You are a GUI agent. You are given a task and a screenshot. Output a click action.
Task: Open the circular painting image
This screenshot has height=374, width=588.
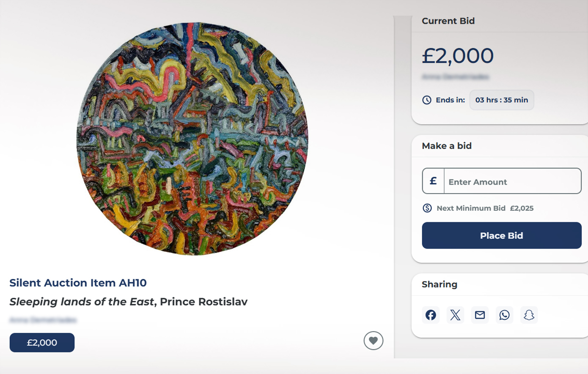pos(192,139)
